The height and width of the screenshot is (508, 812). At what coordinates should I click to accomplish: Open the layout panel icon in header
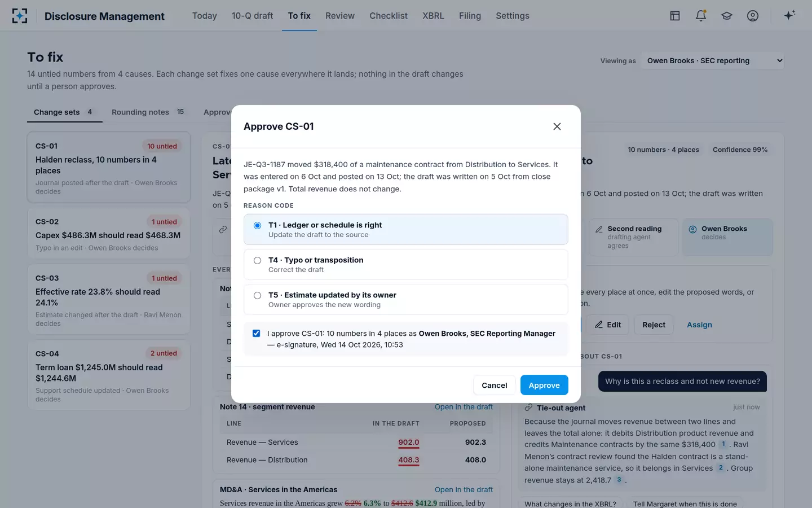pos(675,16)
